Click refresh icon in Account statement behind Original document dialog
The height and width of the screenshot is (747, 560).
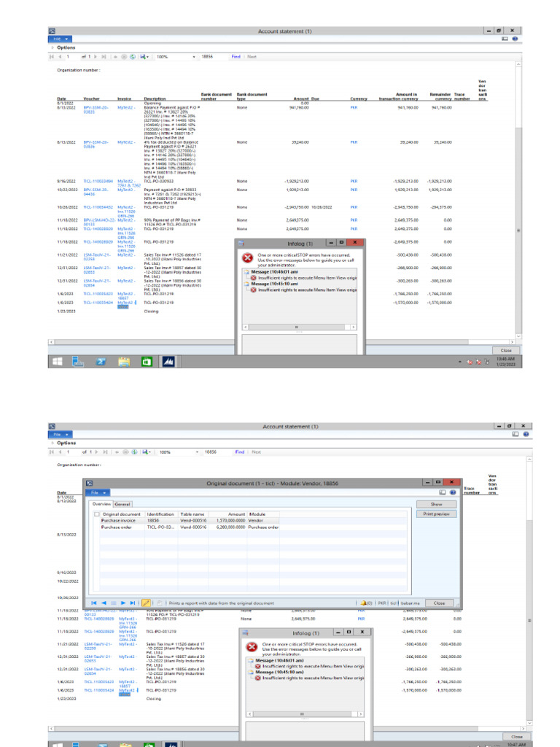point(135,452)
